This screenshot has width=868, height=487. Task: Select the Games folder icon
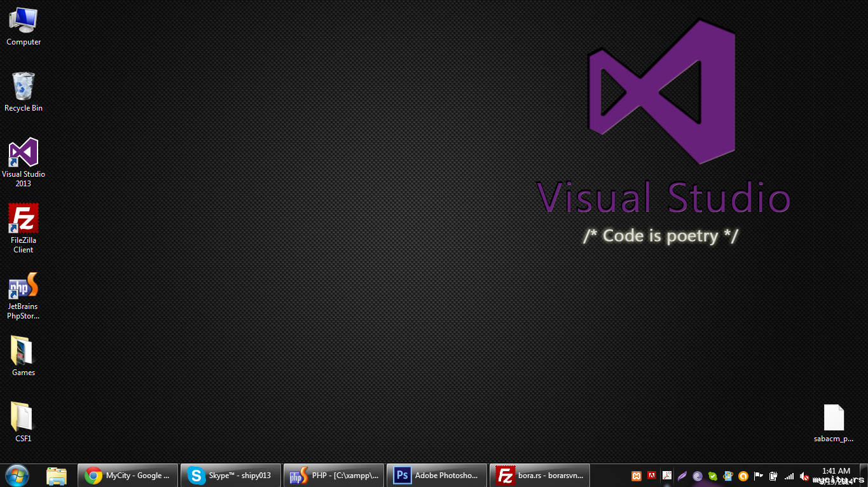24,357
